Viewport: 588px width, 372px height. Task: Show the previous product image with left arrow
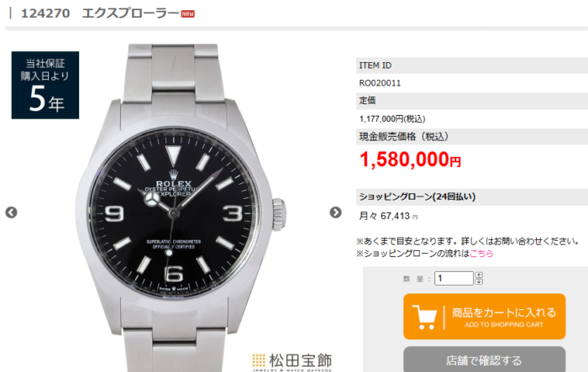click(11, 212)
